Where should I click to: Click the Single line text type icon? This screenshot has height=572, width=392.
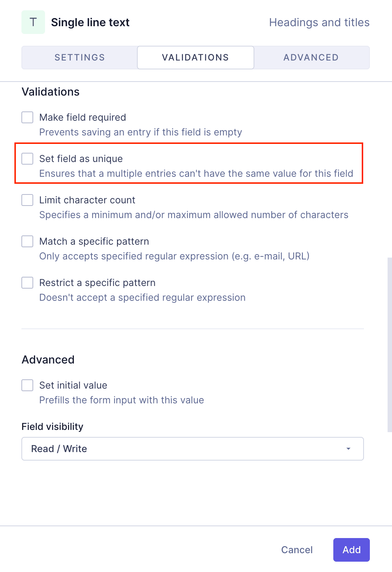coord(33,22)
